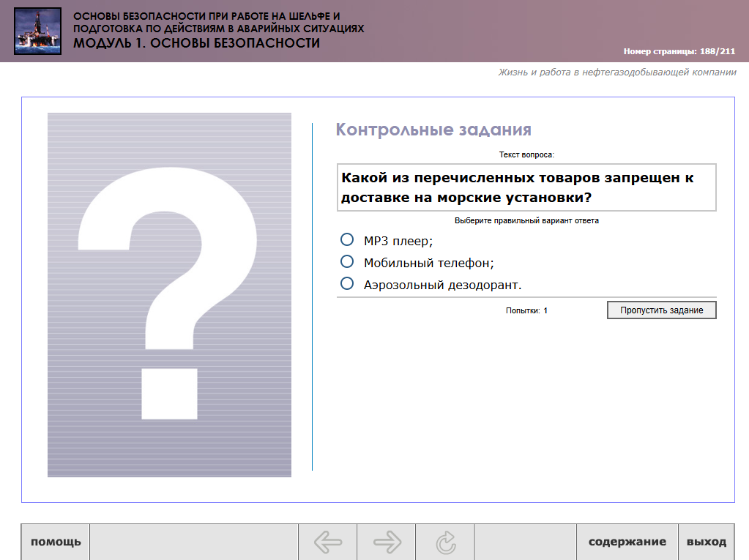The width and height of the screenshot is (749, 560).
Task: Exit the course via 'выход'
Action: (706, 542)
